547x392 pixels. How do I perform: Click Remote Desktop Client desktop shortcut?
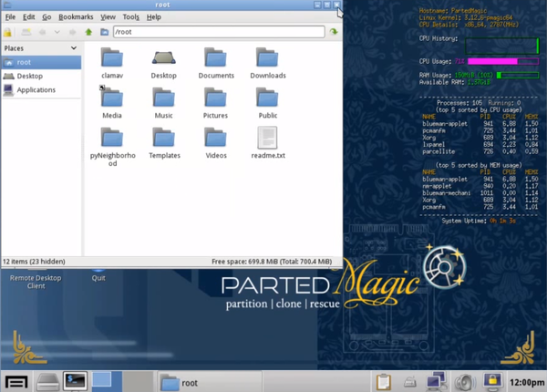tap(36, 279)
